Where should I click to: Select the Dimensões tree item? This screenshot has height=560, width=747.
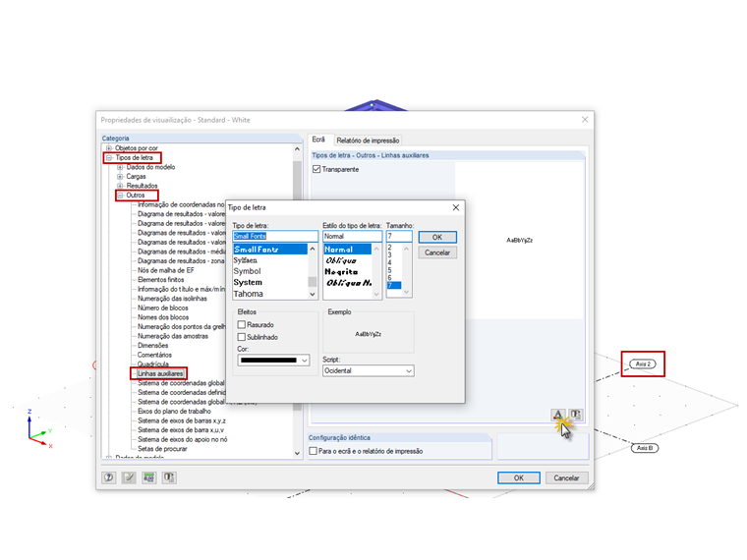[153, 345]
